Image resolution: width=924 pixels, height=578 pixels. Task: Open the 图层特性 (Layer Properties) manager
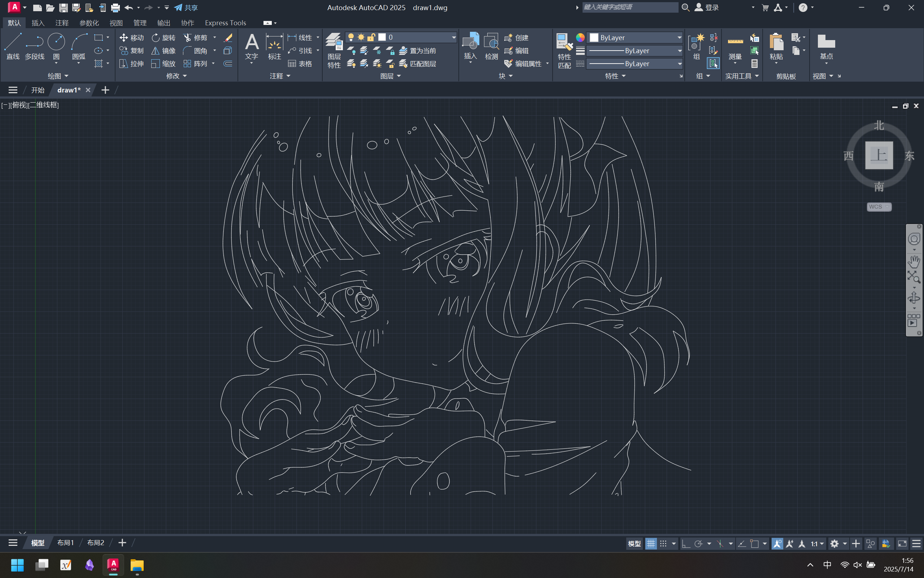[334, 51]
